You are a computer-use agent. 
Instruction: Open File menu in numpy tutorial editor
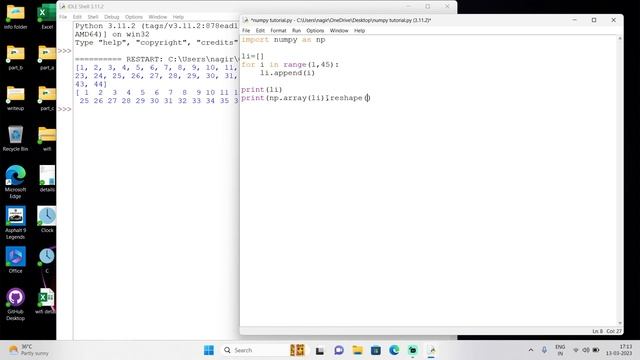point(246,31)
